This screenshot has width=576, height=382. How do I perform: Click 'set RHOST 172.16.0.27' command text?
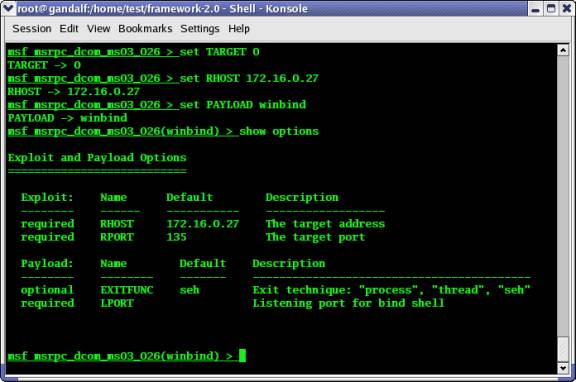(249, 79)
